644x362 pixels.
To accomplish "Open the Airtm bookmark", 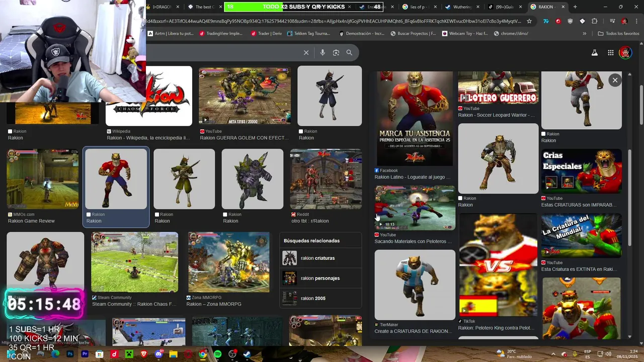I will click(x=171, y=34).
